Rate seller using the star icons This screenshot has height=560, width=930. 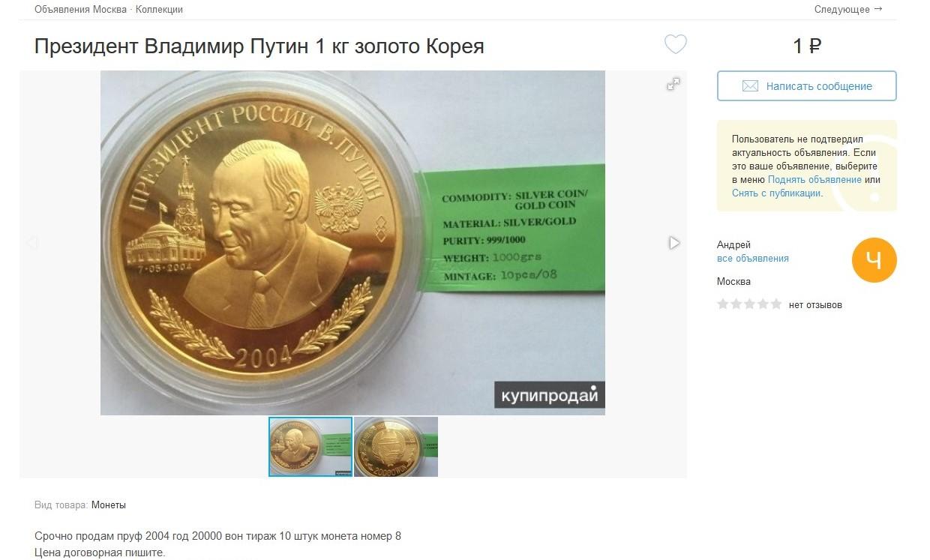[749, 304]
